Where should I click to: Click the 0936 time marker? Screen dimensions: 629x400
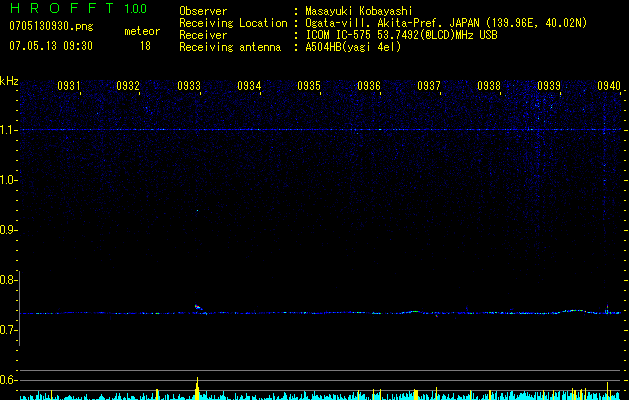[369, 85]
